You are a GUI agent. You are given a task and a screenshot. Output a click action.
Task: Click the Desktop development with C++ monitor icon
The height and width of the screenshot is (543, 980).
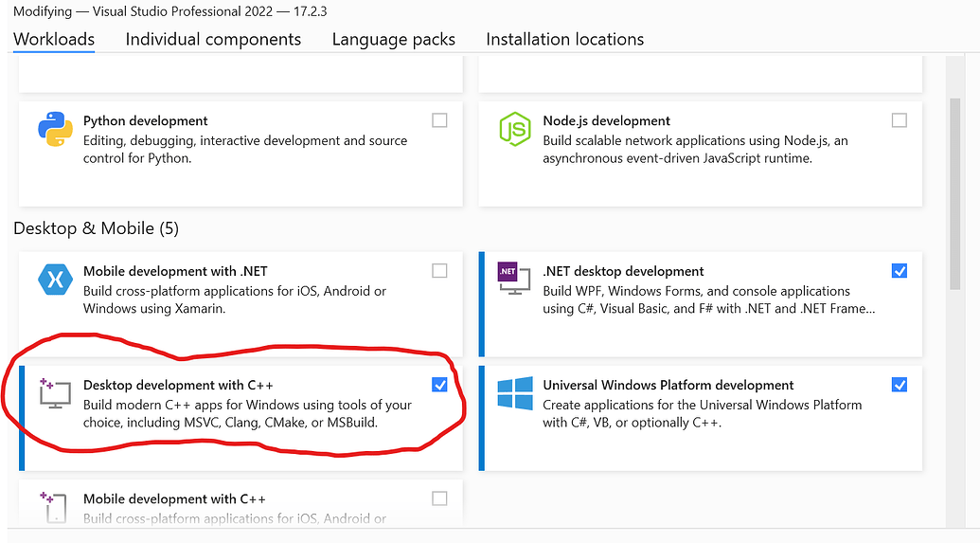pyautogui.click(x=54, y=394)
